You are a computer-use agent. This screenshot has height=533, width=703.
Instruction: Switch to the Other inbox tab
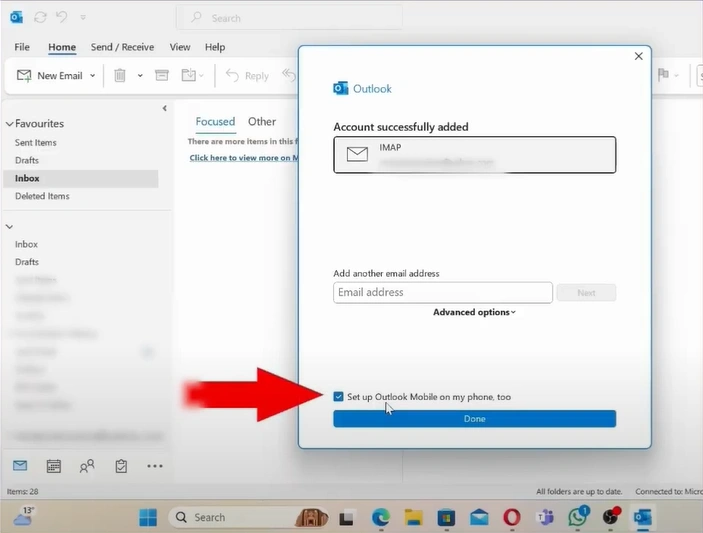pos(262,121)
